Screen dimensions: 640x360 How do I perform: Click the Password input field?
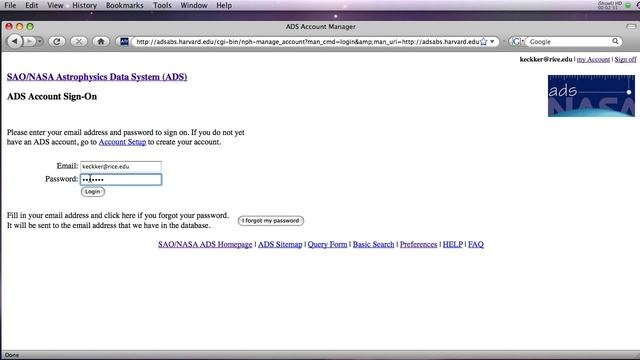[x=121, y=179]
